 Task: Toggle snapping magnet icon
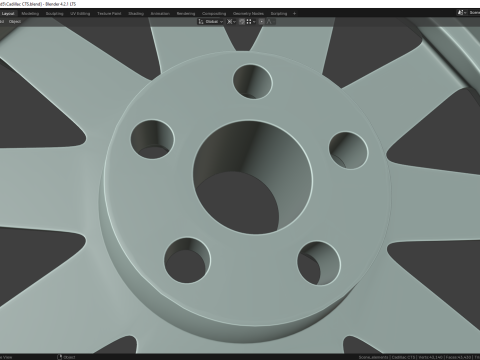click(242, 22)
